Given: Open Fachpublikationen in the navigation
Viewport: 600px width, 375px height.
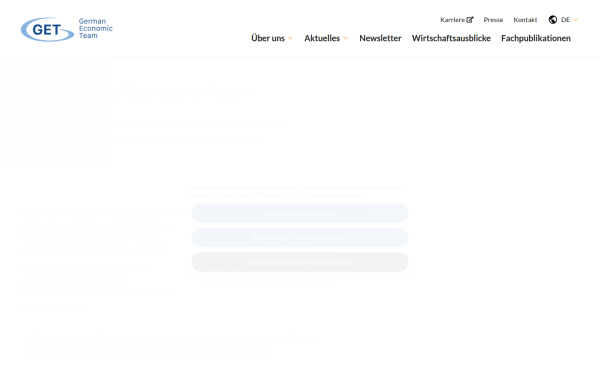Looking at the screenshot, I should pyautogui.click(x=536, y=38).
